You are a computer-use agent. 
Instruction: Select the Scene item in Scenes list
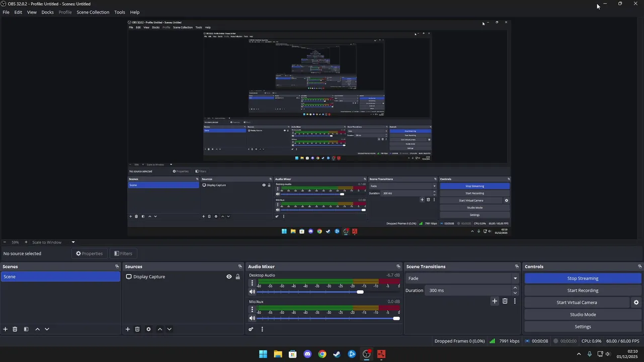(x=60, y=277)
